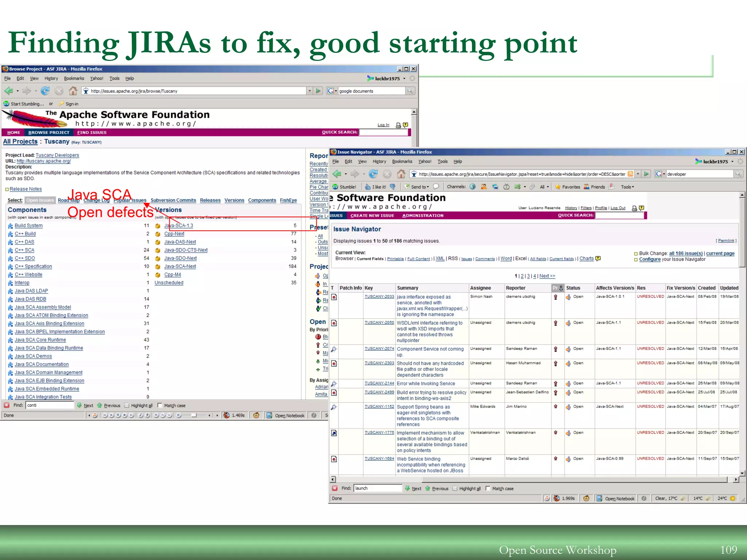Open Tools menu in Issue Navigator menu bar
This screenshot has height=560, width=747.
442,162
